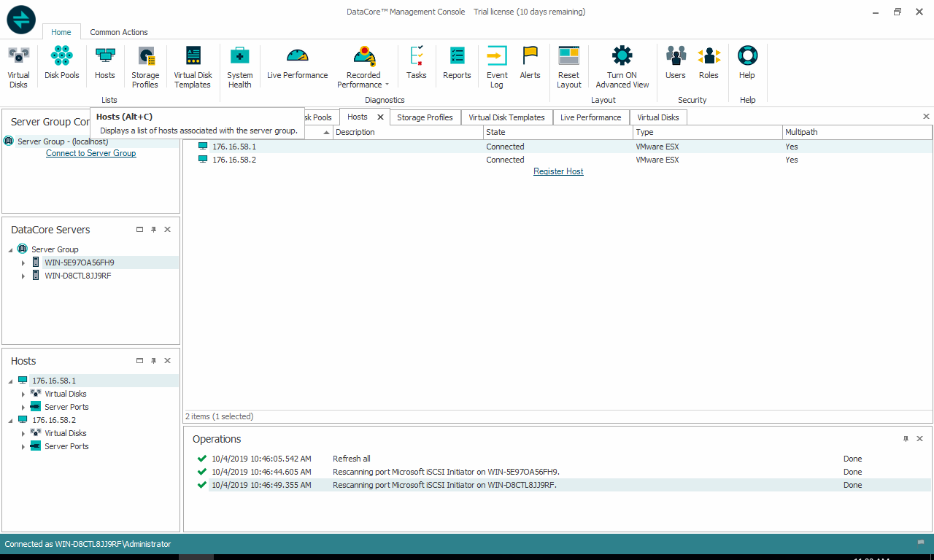Open System Health diagnostics
The height and width of the screenshot is (560, 934).
coord(240,67)
